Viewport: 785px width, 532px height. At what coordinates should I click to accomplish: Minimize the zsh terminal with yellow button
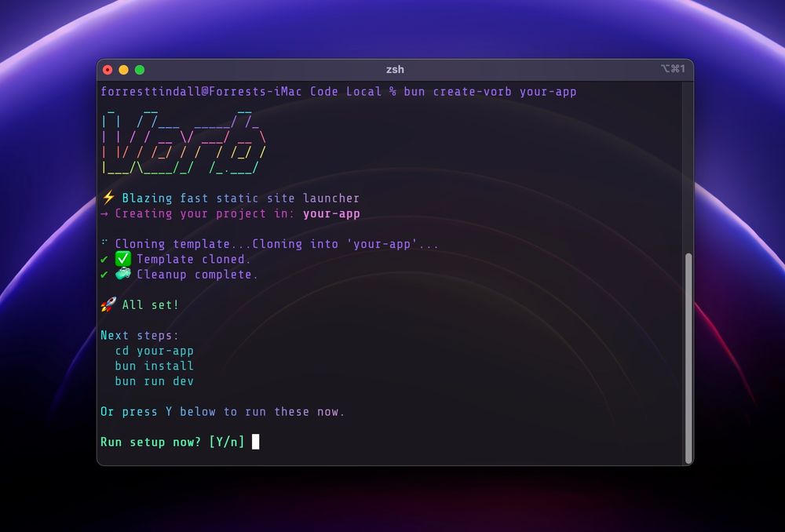(x=124, y=70)
